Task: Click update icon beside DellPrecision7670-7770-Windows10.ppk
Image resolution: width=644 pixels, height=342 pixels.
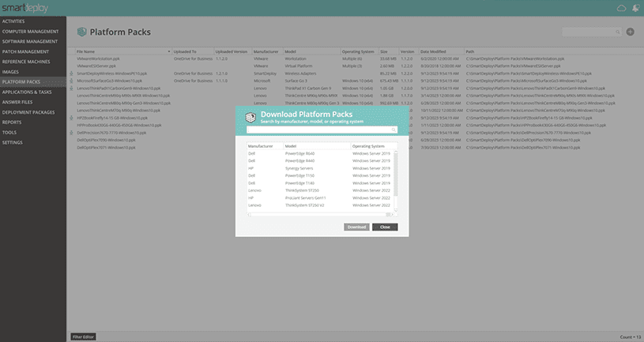Action: (x=71, y=133)
